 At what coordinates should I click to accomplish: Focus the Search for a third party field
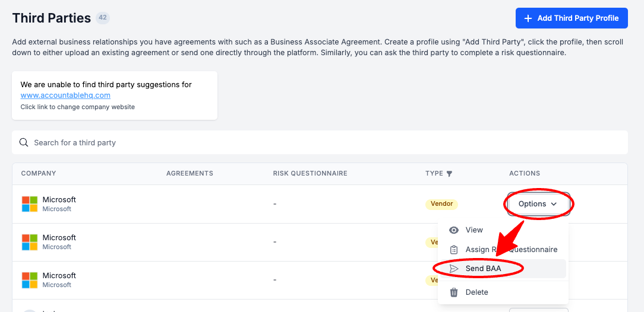[320, 143]
